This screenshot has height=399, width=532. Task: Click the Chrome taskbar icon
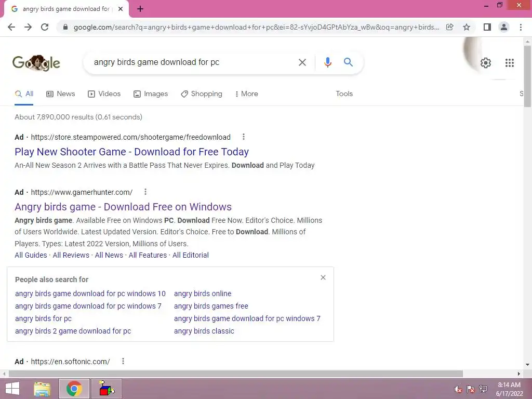point(74,389)
